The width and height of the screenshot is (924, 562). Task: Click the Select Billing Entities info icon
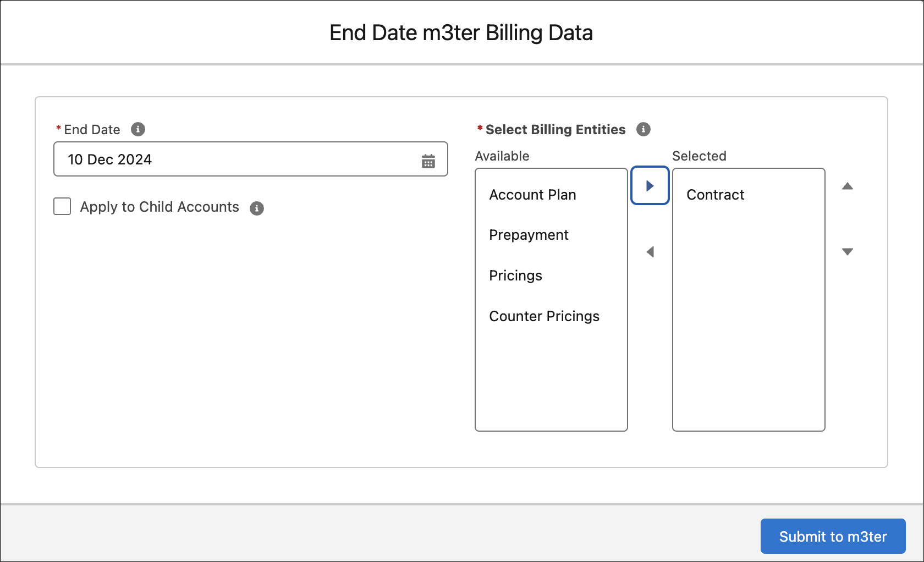[x=643, y=129]
